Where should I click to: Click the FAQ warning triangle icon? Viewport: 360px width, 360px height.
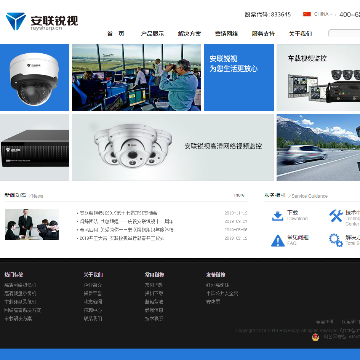click(x=278, y=240)
